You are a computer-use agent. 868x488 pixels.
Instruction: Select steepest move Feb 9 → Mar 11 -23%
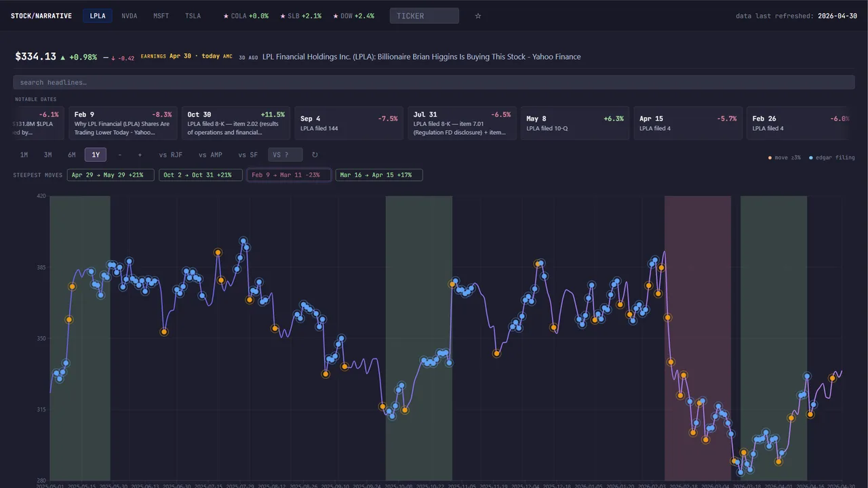click(x=290, y=175)
